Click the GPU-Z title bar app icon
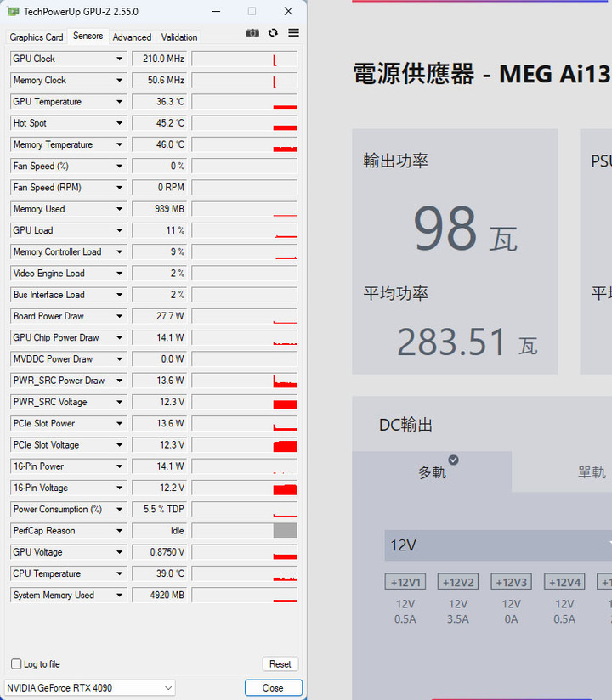 tap(13, 11)
